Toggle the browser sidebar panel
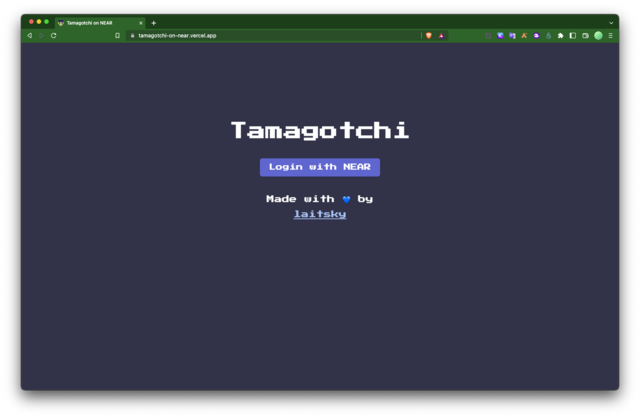Screen dimensions: 640x418 [573, 36]
